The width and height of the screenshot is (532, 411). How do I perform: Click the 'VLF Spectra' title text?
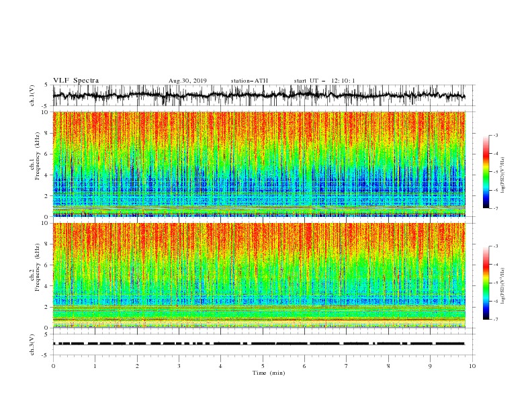[76, 81]
